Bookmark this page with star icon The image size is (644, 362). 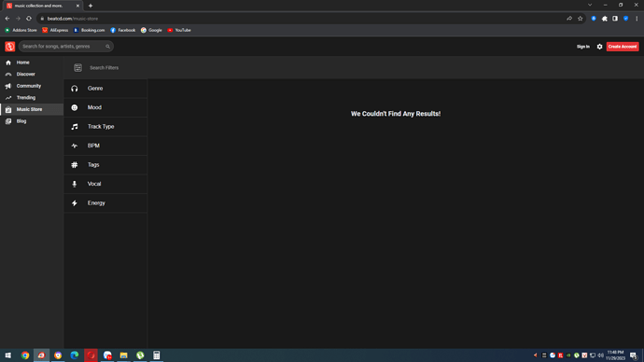(x=580, y=19)
